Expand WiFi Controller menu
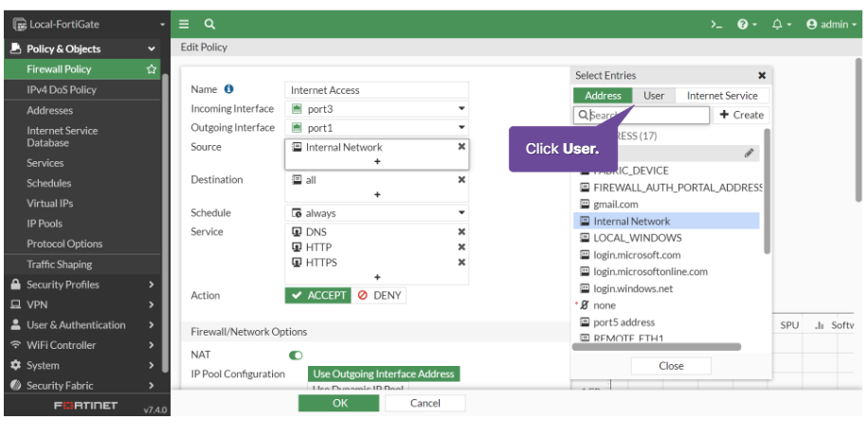 click(82, 345)
